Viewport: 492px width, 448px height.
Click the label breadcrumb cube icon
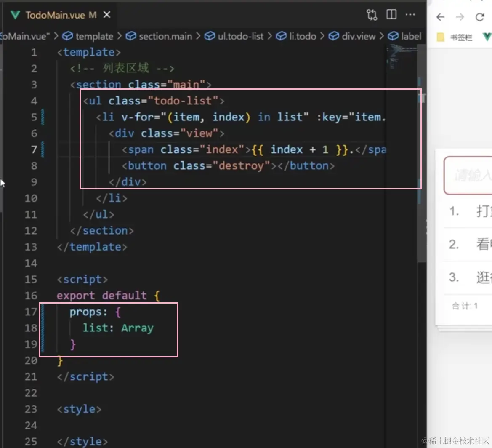[393, 36]
